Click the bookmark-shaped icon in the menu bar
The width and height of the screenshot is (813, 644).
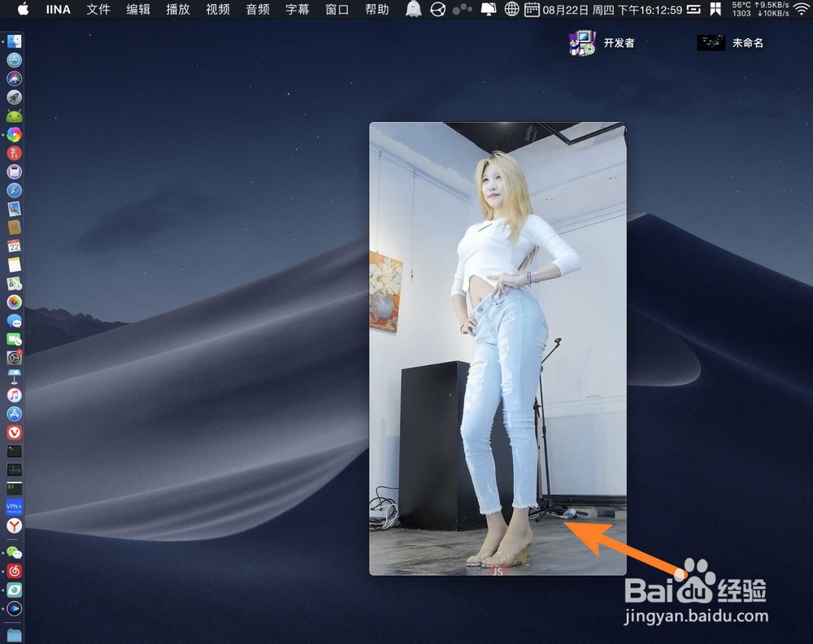(x=715, y=9)
